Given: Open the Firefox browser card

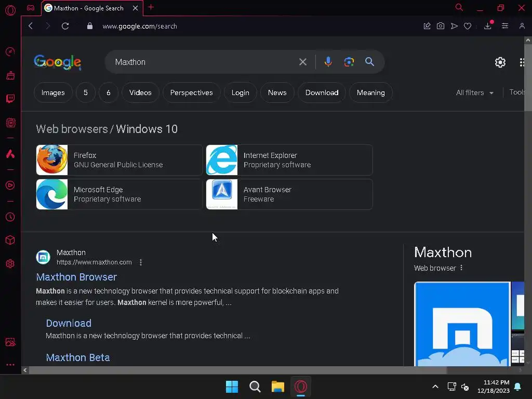Looking at the screenshot, I should (119, 160).
